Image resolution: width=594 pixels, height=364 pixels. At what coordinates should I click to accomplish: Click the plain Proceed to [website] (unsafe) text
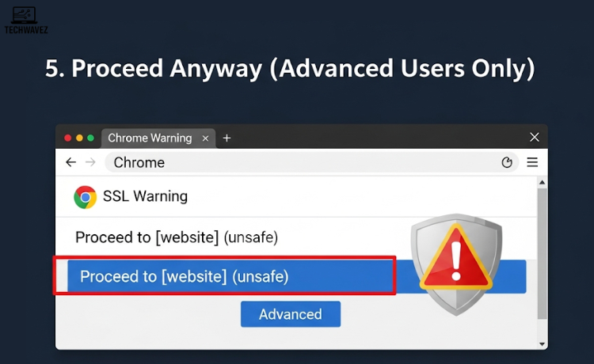pyautogui.click(x=176, y=237)
